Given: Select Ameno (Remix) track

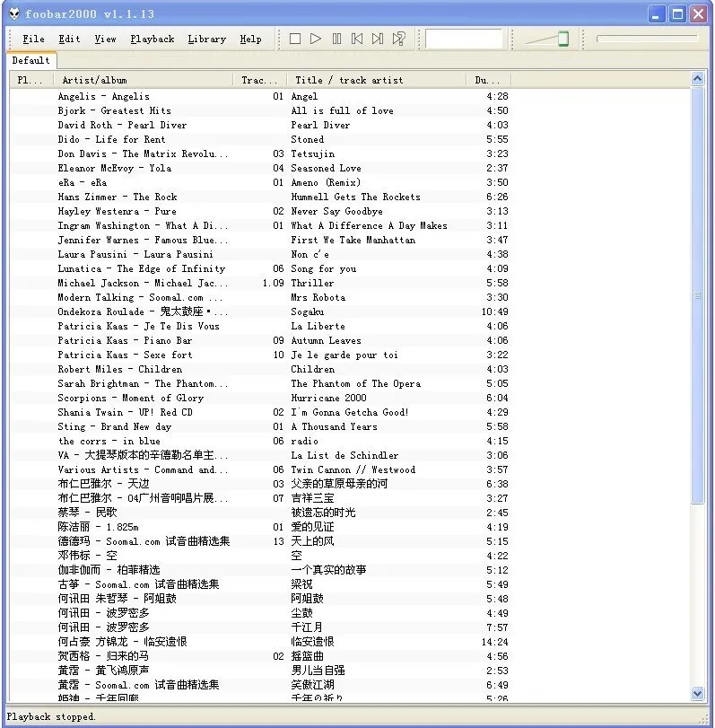Looking at the screenshot, I should [x=326, y=182].
